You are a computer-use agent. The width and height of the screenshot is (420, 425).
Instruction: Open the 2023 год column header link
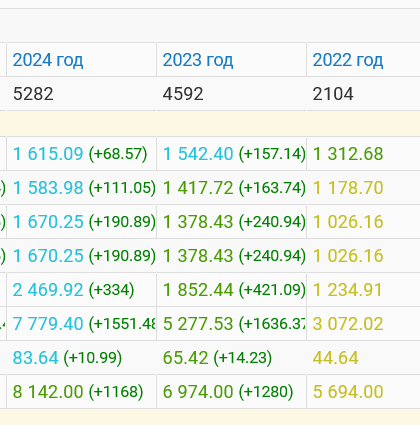pyautogui.click(x=198, y=60)
